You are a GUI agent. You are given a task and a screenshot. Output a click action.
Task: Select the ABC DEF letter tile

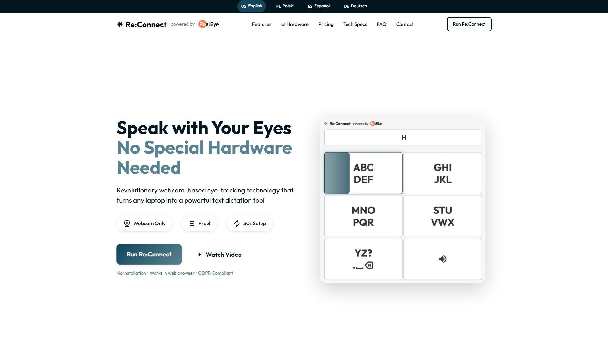363,173
